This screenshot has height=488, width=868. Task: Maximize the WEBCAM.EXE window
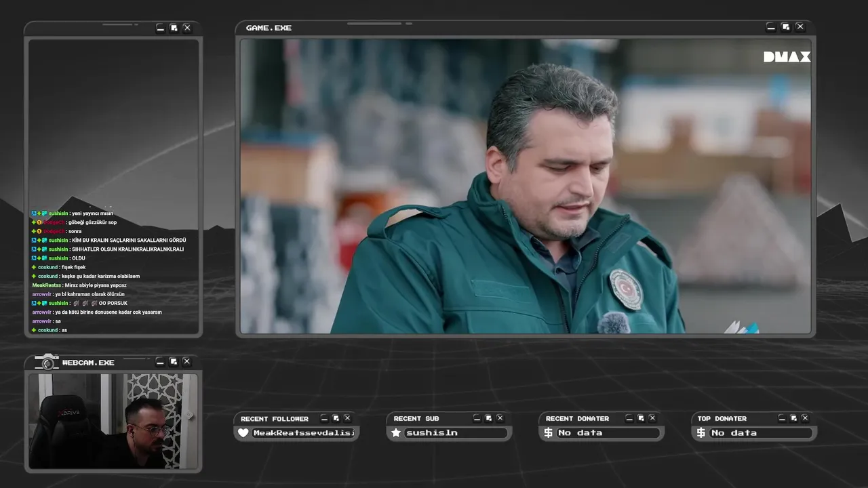point(174,362)
